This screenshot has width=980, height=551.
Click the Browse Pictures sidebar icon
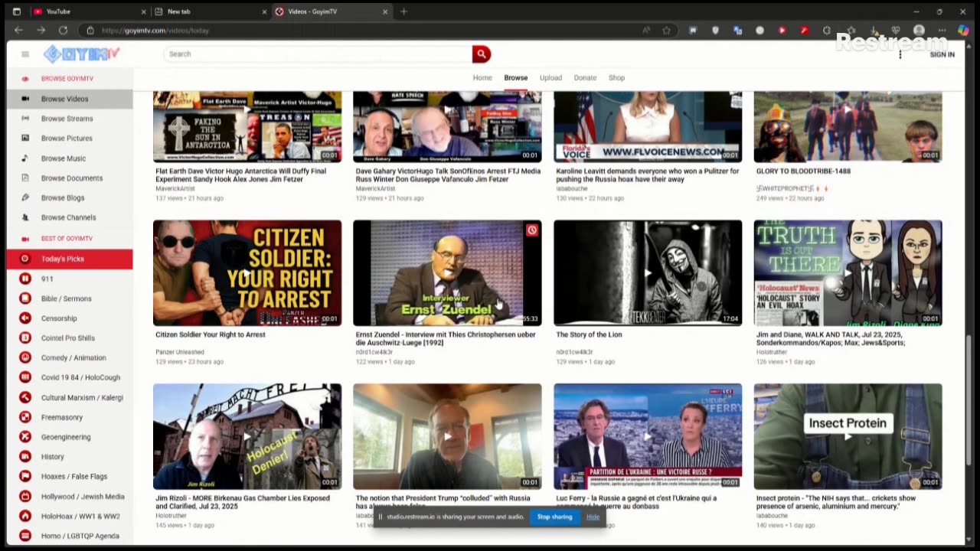tap(25, 139)
